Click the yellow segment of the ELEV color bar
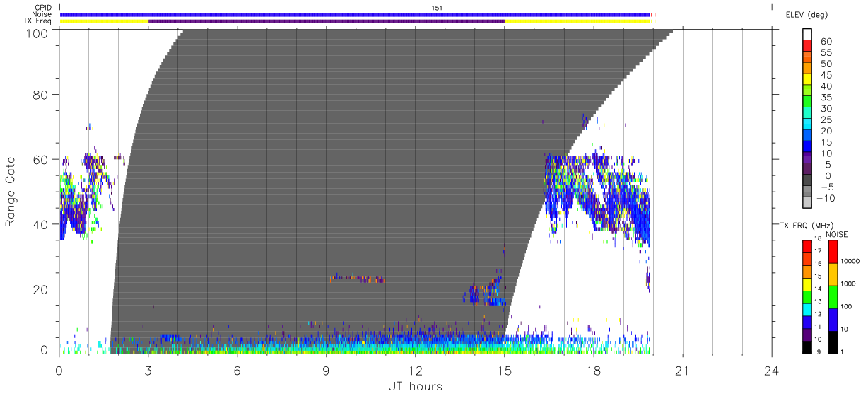The image size is (868, 401). [x=808, y=80]
